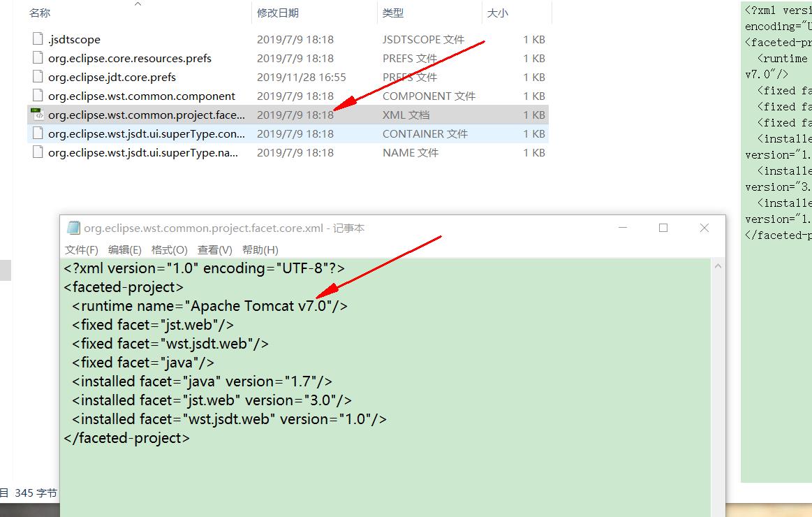Click the Notepad icon in title bar
The width and height of the screenshot is (812, 517).
[73, 228]
